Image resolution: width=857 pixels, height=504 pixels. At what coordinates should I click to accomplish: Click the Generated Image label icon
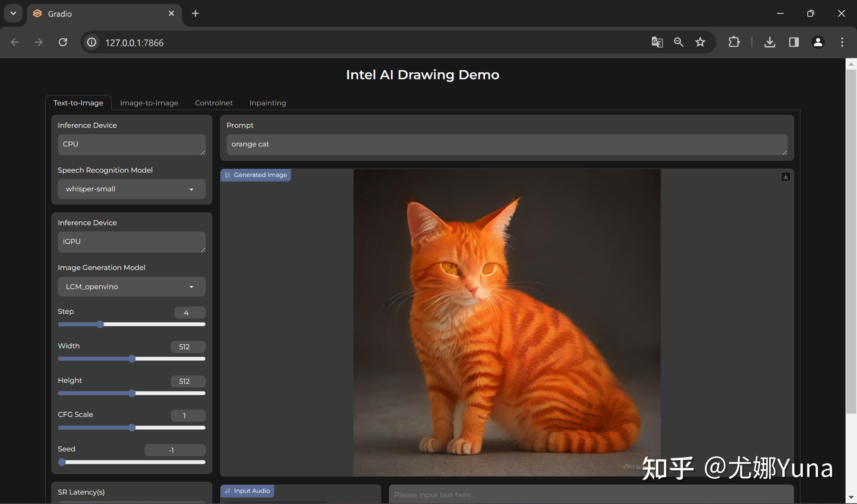227,175
